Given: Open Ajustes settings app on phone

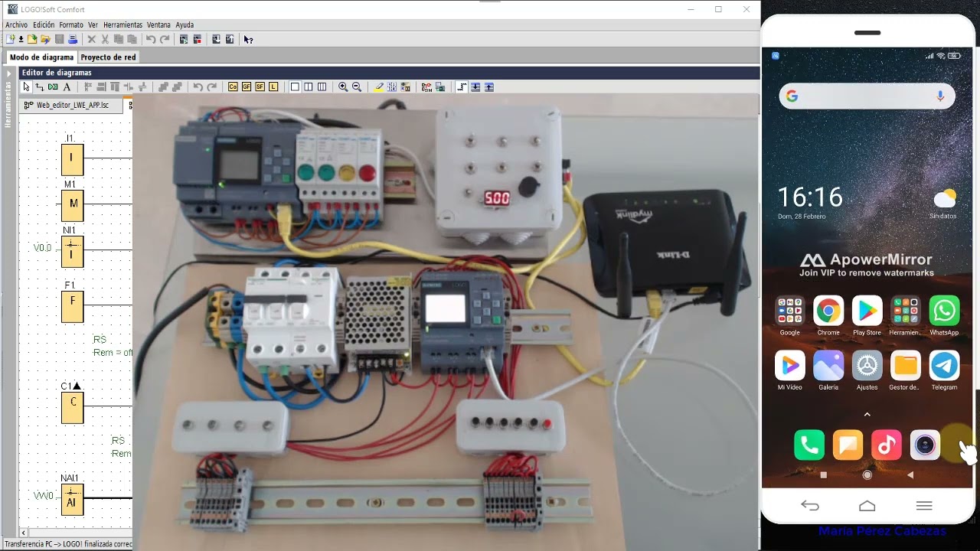Looking at the screenshot, I should (867, 366).
